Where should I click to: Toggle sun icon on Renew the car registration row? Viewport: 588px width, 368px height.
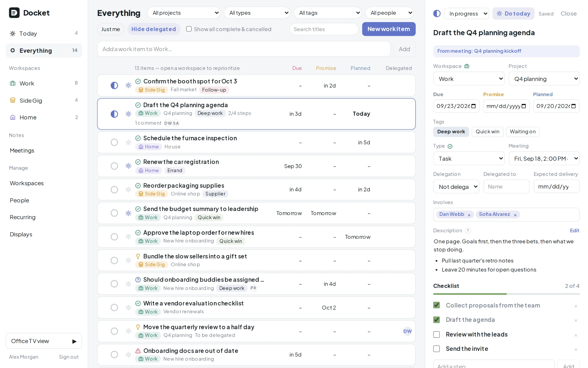[128, 166]
